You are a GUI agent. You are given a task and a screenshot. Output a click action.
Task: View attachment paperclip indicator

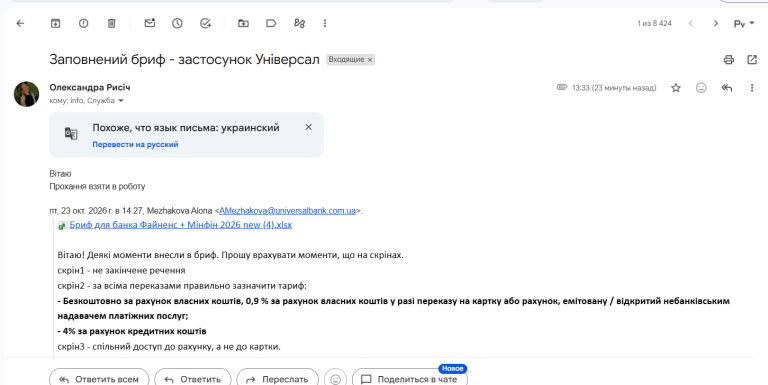point(562,87)
